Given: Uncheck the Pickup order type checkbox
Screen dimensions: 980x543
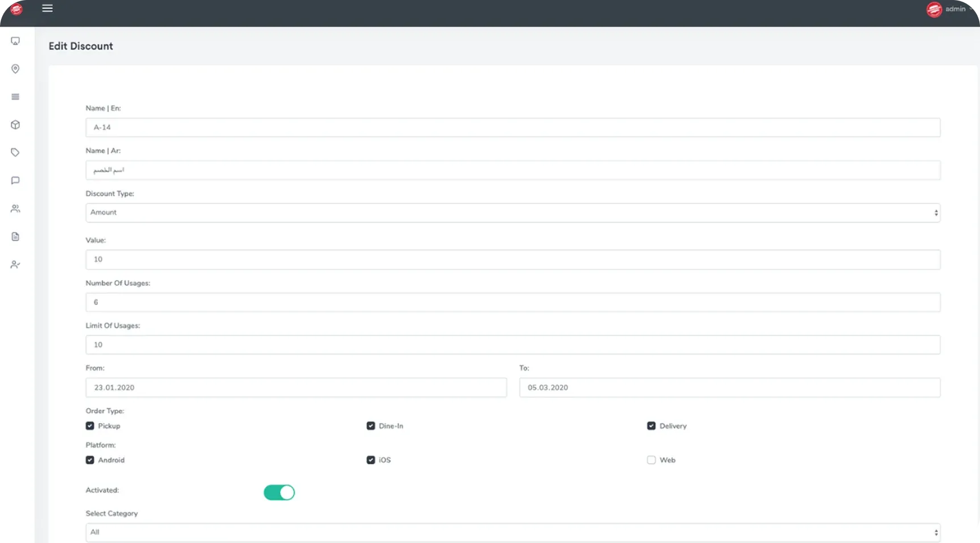Looking at the screenshot, I should click(90, 426).
